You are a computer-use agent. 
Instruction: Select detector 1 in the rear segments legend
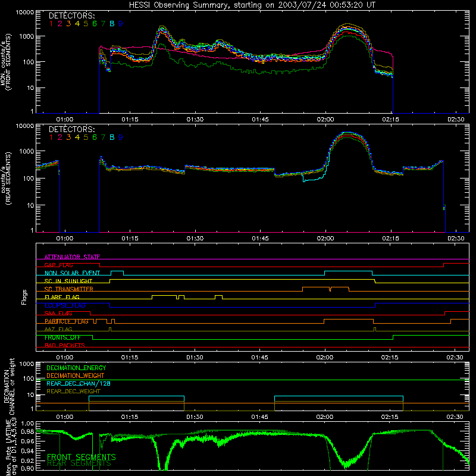pyautogui.click(x=51, y=137)
